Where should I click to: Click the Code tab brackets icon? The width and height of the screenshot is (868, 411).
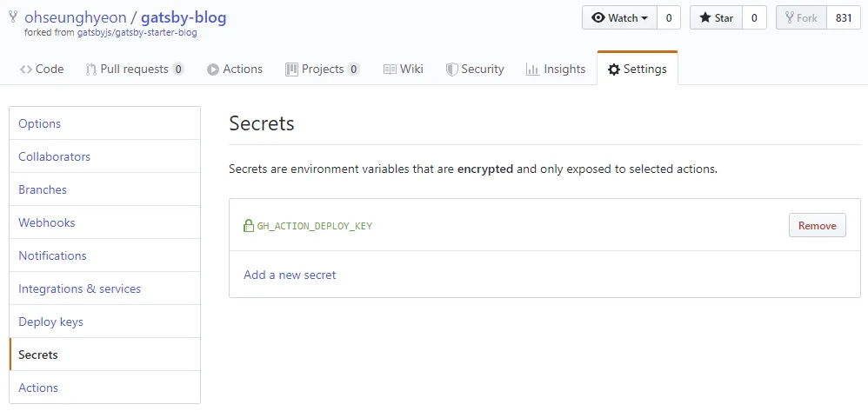pos(26,70)
